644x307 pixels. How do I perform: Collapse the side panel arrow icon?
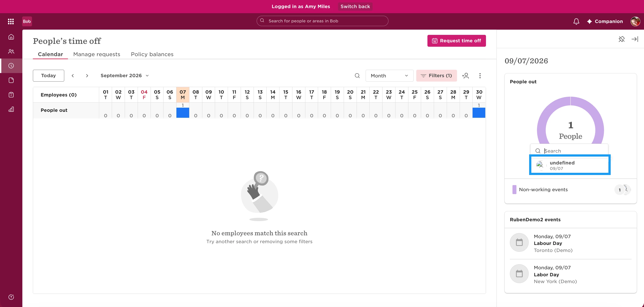point(635,39)
